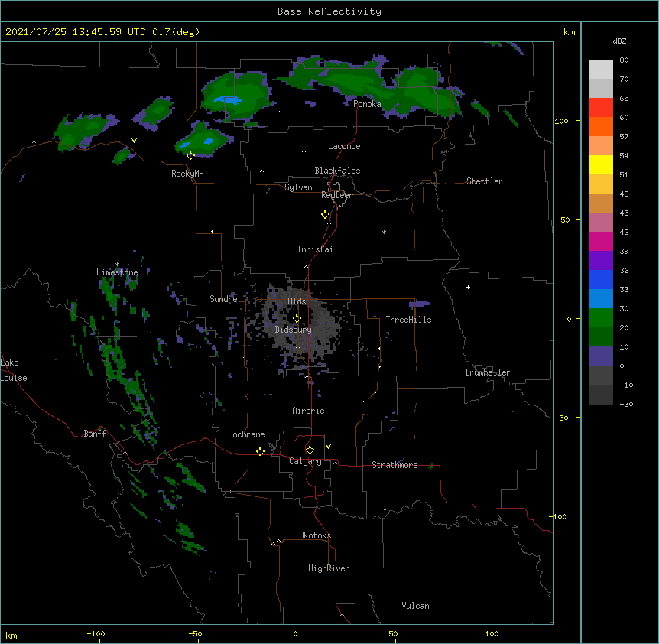Click the Banff label
This screenshot has width=659, height=644.
point(95,434)
